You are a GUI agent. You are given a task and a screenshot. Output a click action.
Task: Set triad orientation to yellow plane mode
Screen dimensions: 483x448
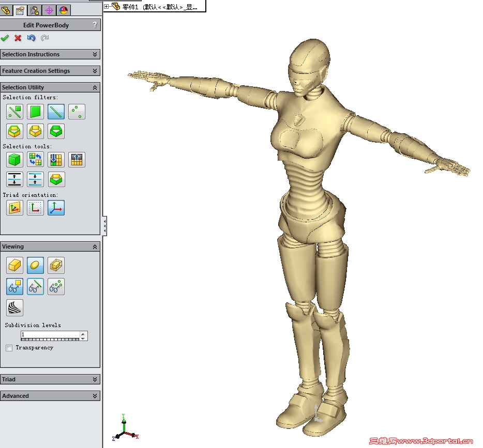pos(15,208)
